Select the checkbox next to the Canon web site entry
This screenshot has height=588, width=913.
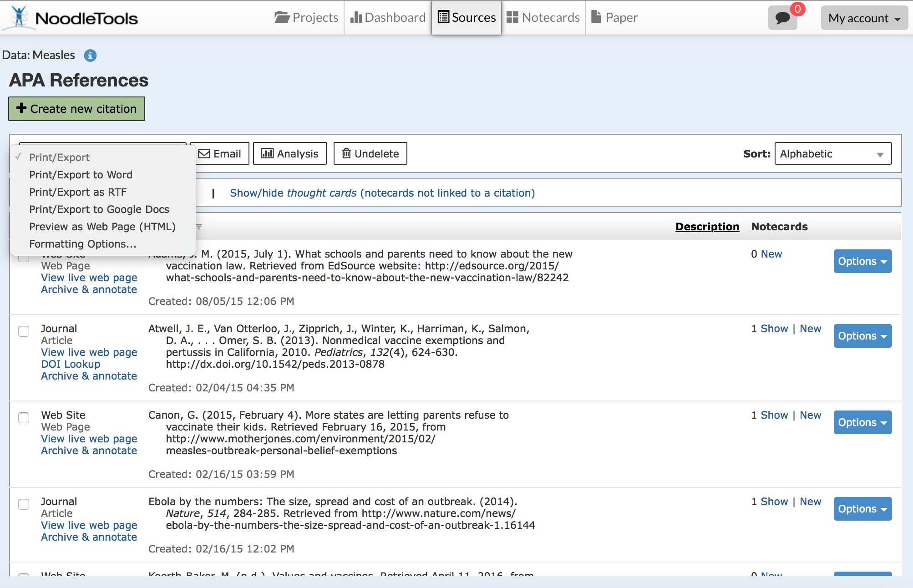23,418
